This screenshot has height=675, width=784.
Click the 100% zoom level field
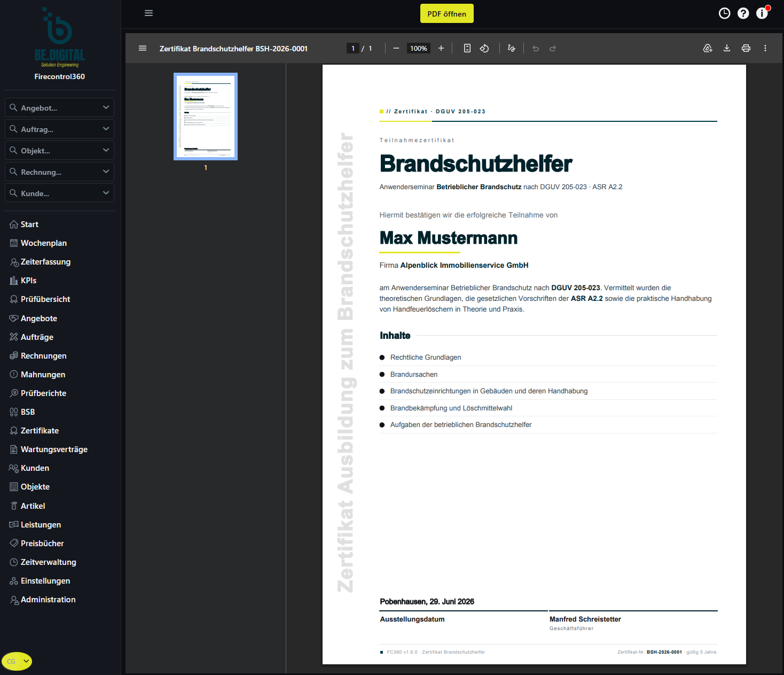pyautogui.click(x=419, y=48)
